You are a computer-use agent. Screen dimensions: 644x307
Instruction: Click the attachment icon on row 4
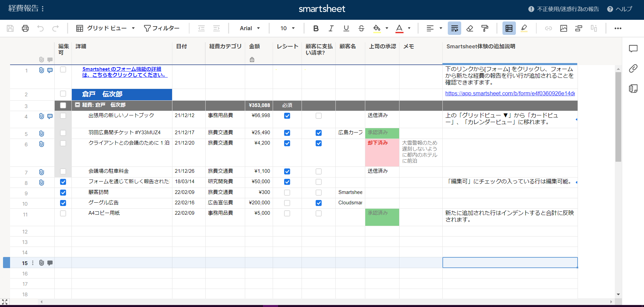pos(41,116)
